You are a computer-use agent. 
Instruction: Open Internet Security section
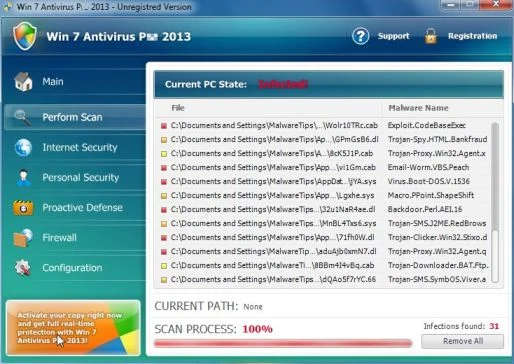tap(75, 147)
